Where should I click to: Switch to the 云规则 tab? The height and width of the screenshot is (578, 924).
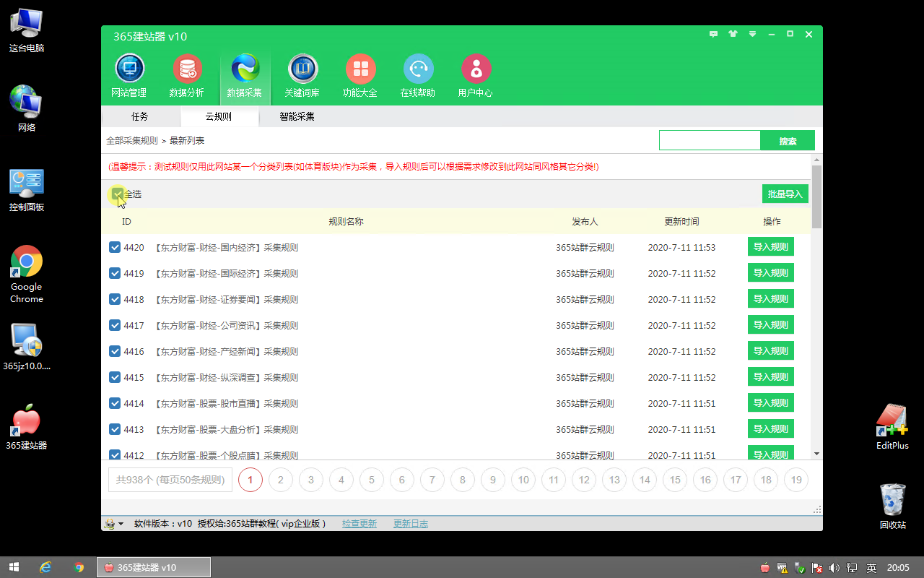coord(219,116)
